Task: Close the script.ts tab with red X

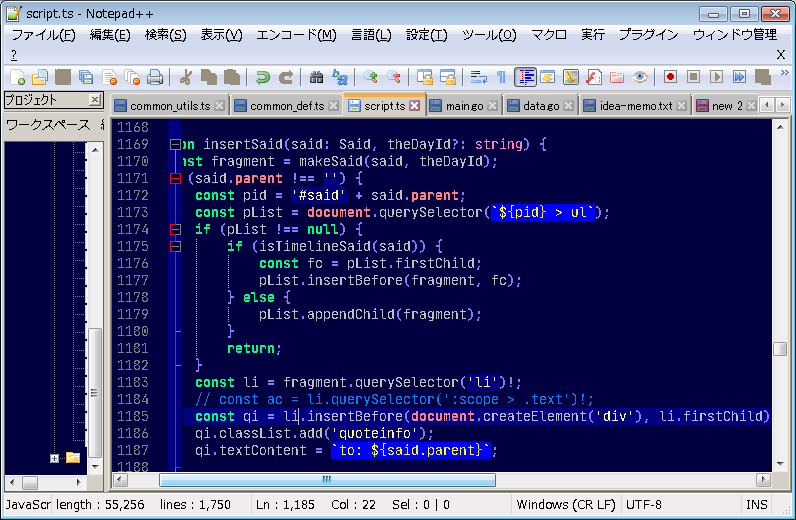Action: [415, 106]
